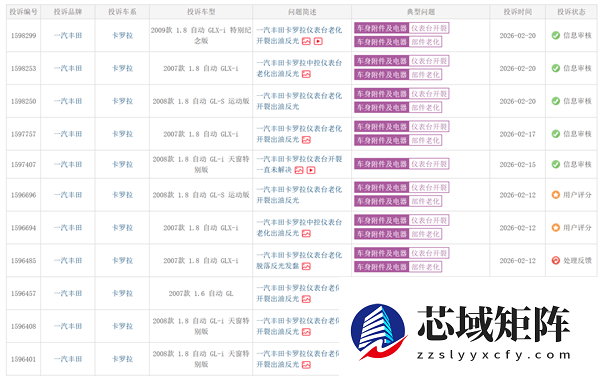Click date 2026-02-15 in row 1597407
The height and width of the screenshot is (377, 600).
click(x=517, y=164)
